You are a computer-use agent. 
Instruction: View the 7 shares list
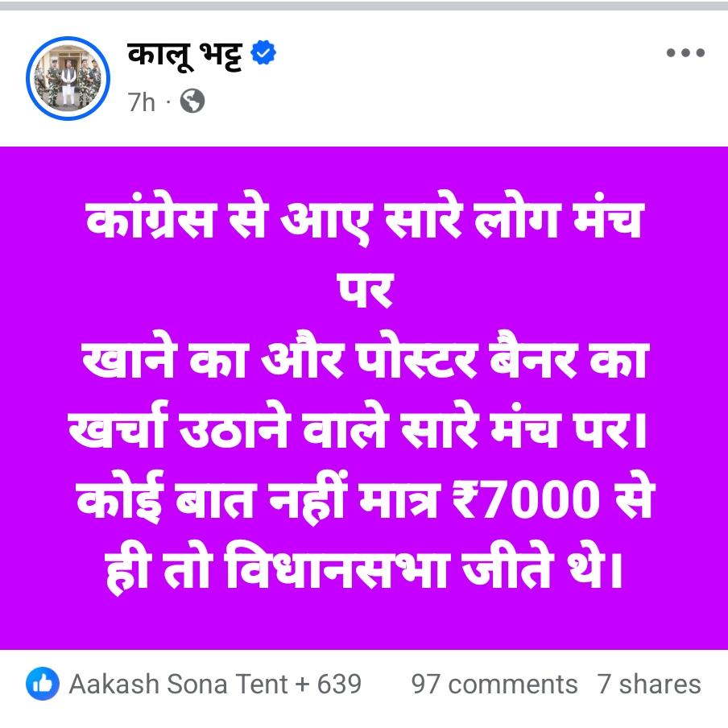tap(648, 684)
